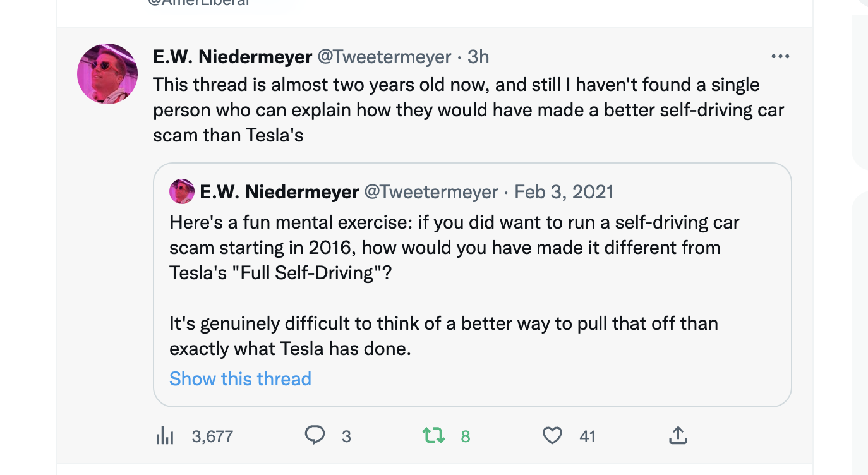Click @Tweetermeyer handle in quoted tweet
Image resolution: width=868 pixels, height=475 pixels.
[x=431, y=191]
